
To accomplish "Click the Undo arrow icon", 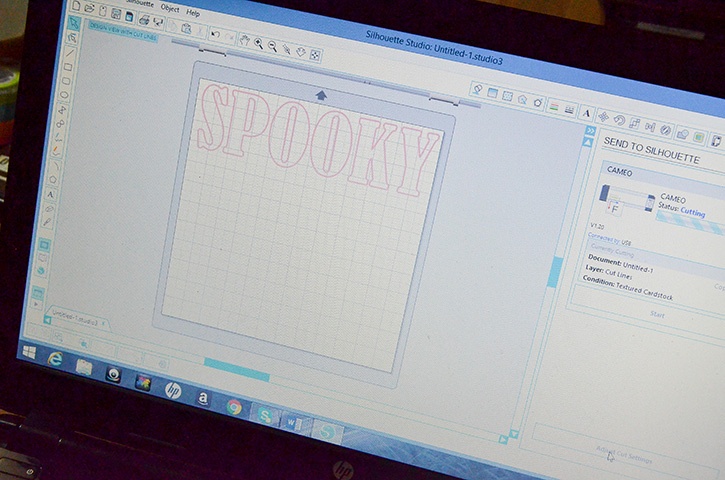I will tap(215, 34).
